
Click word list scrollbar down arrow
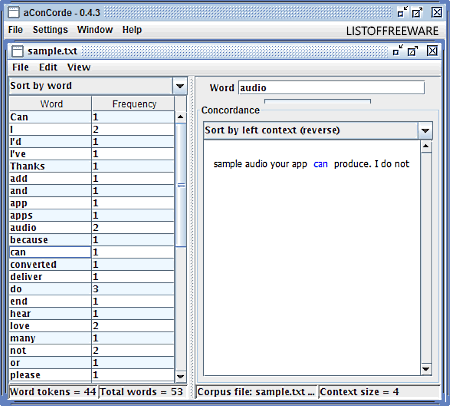pyautogui.click(x=180, y=376)
